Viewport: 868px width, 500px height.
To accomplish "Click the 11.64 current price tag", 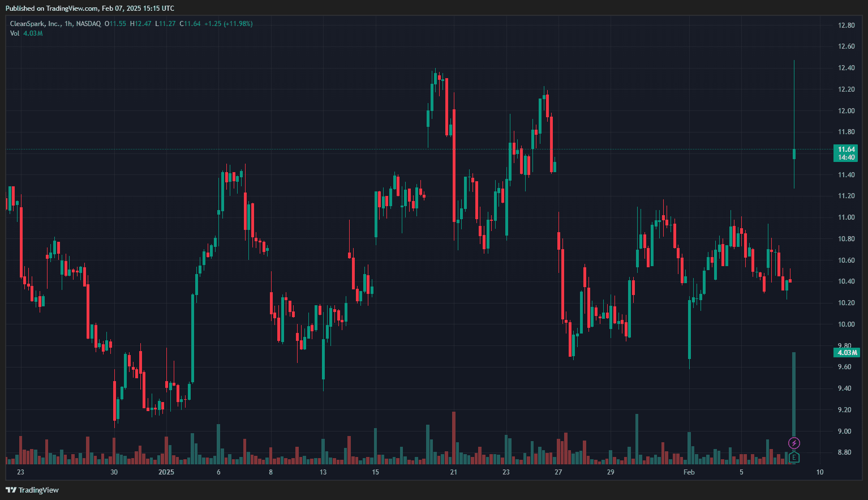I will point(846,149).
